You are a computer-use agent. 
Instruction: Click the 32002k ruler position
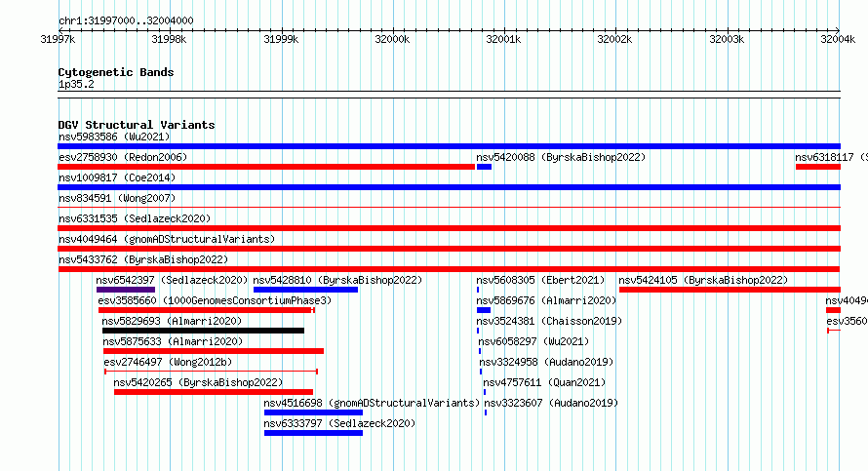click(614, 39)
